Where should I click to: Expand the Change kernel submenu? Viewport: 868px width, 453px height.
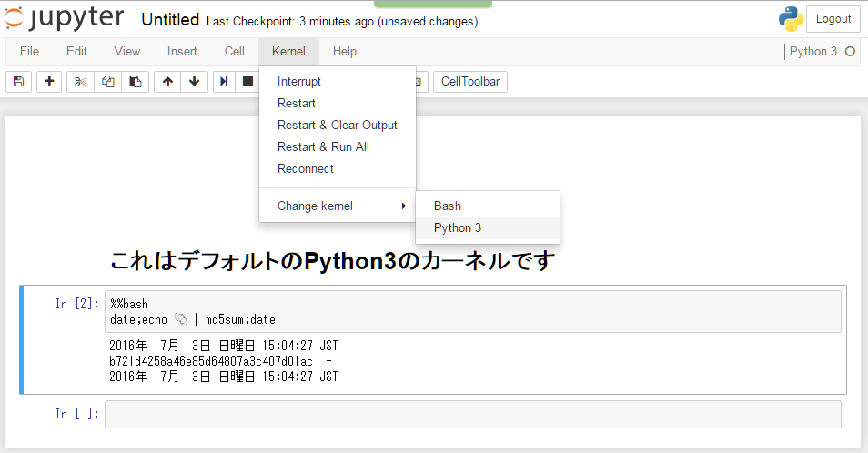338,206
